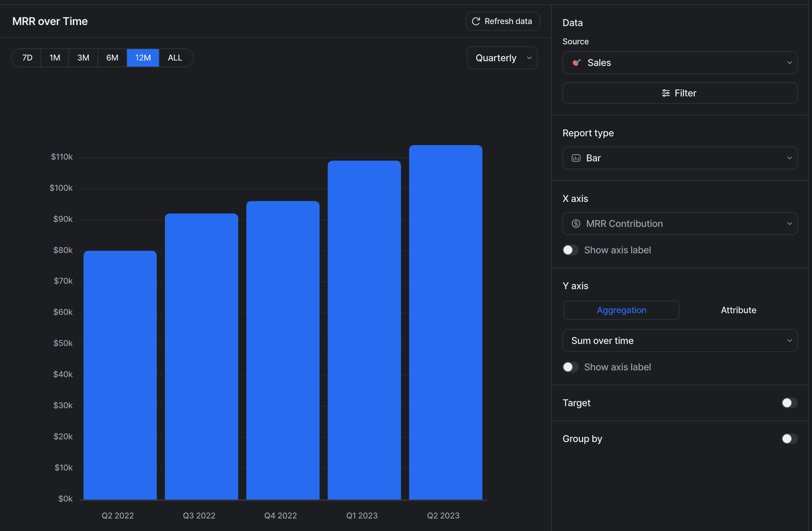Click the filter sliders icon
Image resolution: width=812 pixels, height=531 pixels.
coord(665,93)
